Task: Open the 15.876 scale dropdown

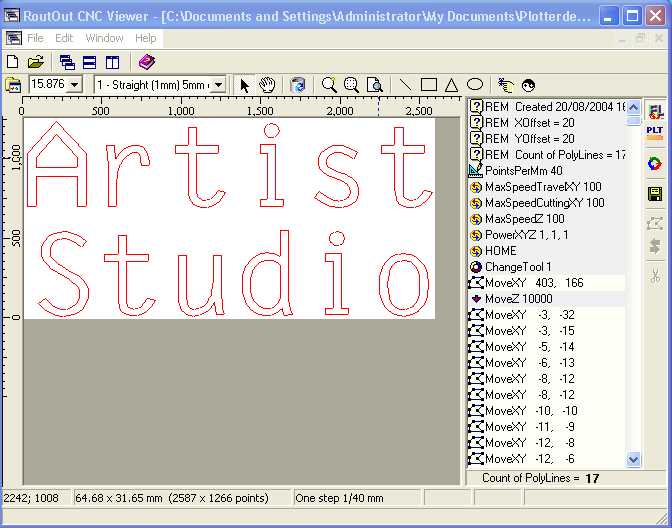Action: click(x=75, y=85)
